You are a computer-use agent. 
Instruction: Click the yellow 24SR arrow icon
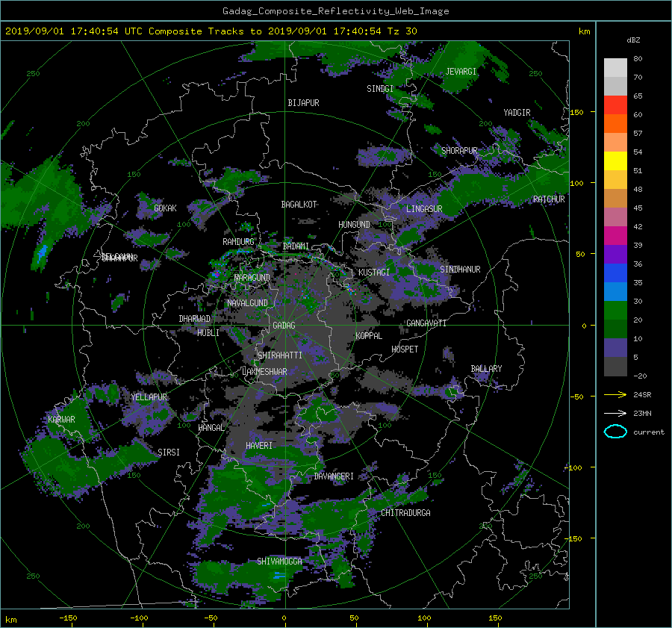point(615,395)
